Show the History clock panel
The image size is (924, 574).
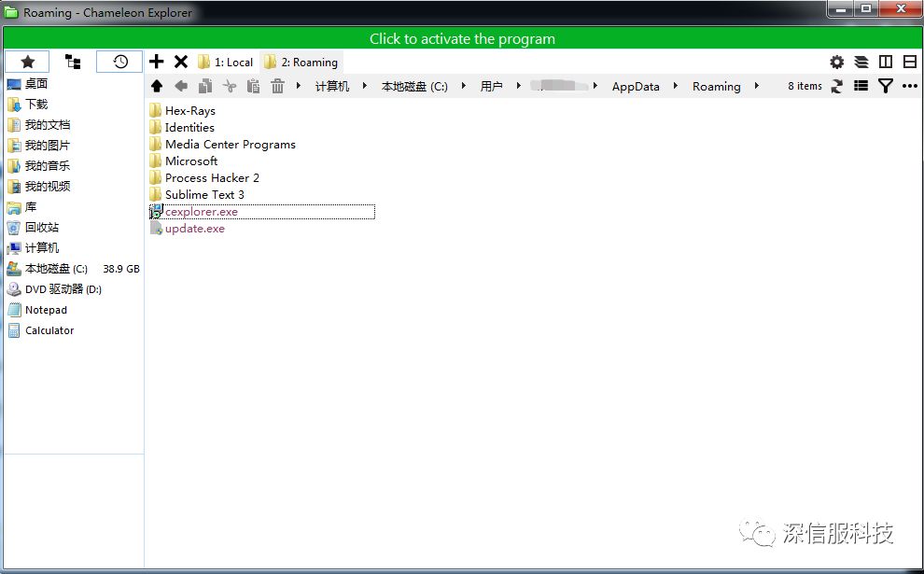tap(119, 62)
